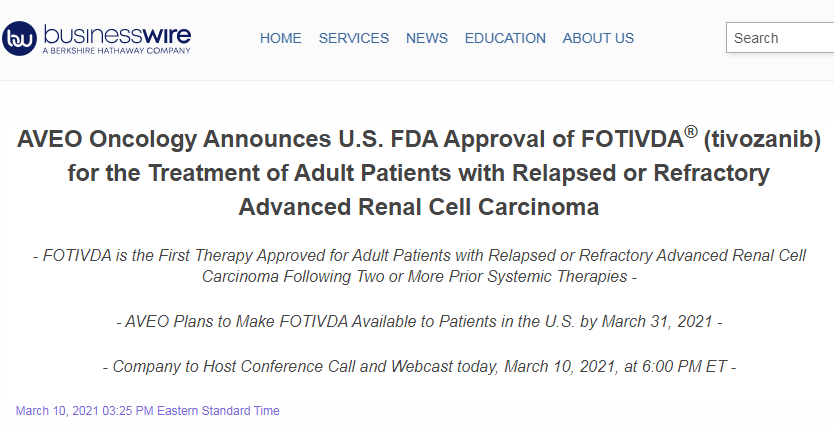The height and width of the screenshot is (428, 834).
Task: Click the businesswire wordmark text
Action: click(x=117, y=35)
